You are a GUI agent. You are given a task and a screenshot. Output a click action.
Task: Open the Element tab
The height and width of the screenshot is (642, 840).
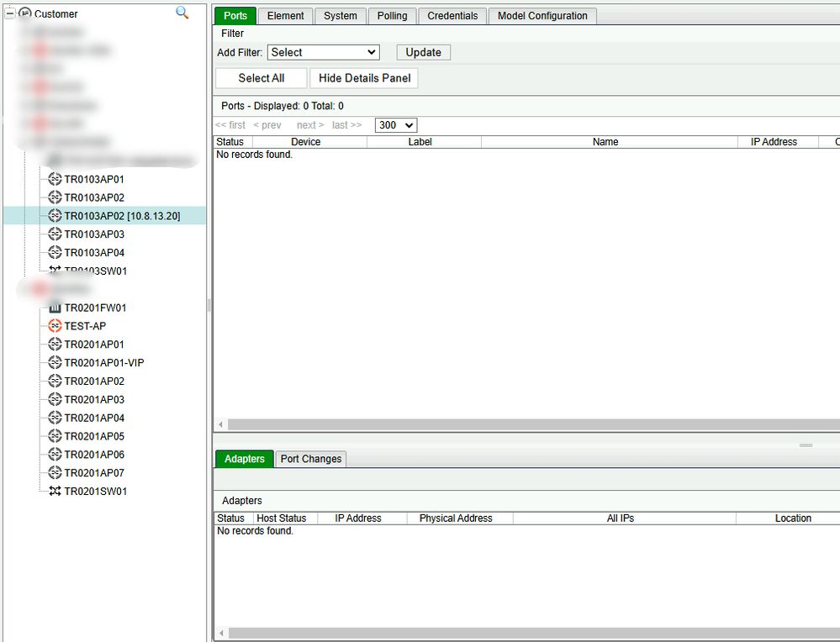286,16
